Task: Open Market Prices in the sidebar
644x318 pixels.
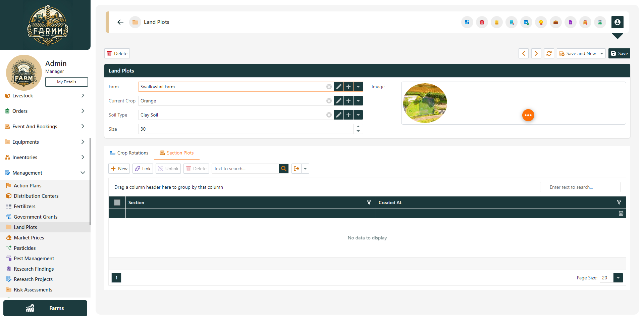Action: click(x=29, y=237)
